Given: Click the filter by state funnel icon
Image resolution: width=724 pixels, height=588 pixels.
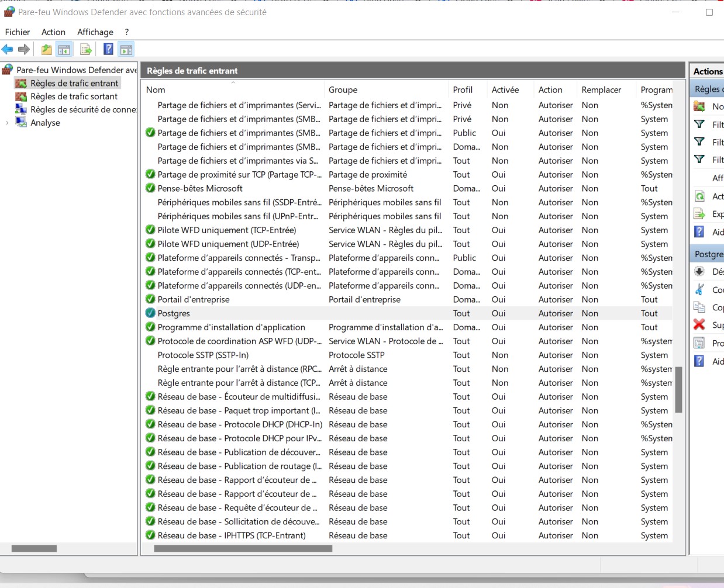Looking at the screenshot, I should pos(699,141).
